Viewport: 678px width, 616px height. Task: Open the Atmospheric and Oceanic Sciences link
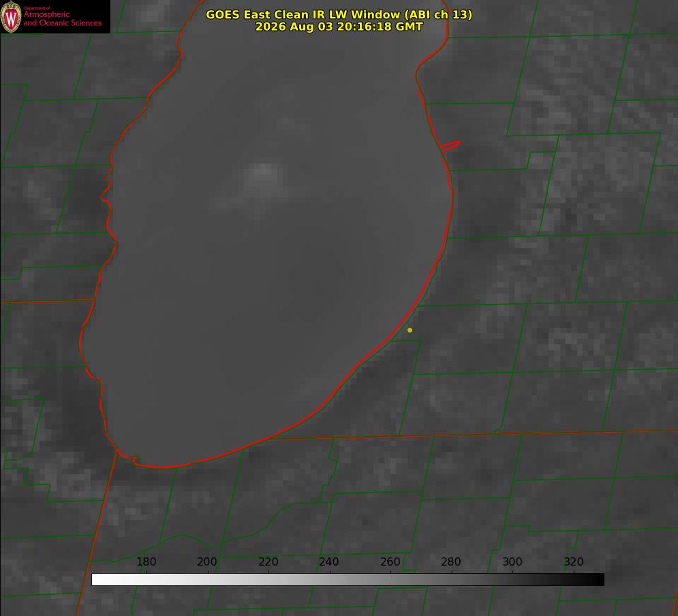click(x=62, y=18)
